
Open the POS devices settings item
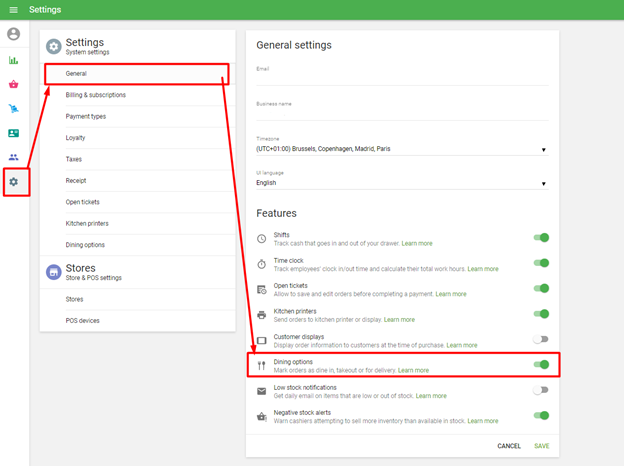click(84, 319)
